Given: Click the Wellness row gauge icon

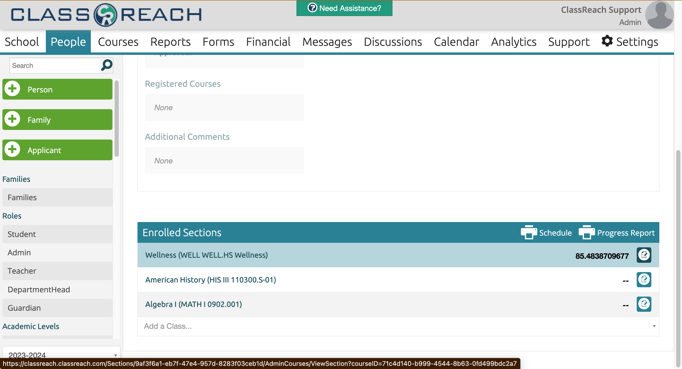Looking at the screenshot, I should click(x=644, y=255).
